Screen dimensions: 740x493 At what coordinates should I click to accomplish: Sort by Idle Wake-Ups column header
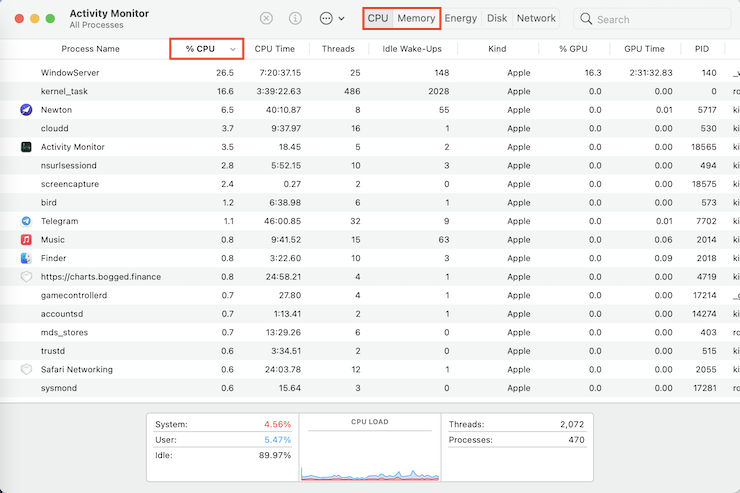pos(412,49)
